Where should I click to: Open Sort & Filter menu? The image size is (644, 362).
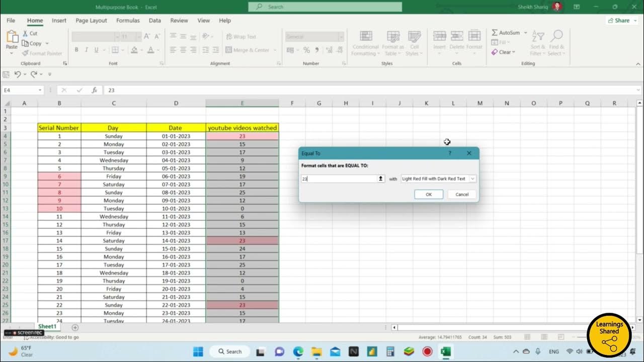pos(538,43)
